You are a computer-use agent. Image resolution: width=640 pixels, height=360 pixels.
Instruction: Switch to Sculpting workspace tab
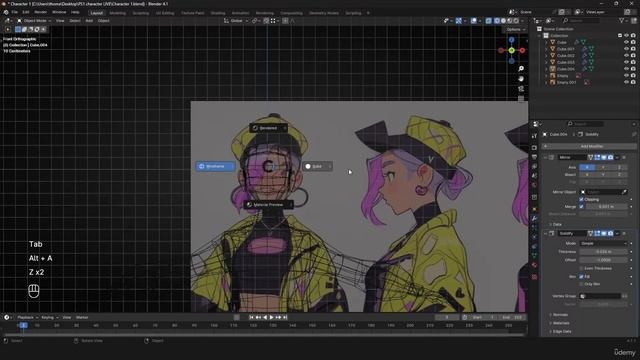click(x=141, y=13)
